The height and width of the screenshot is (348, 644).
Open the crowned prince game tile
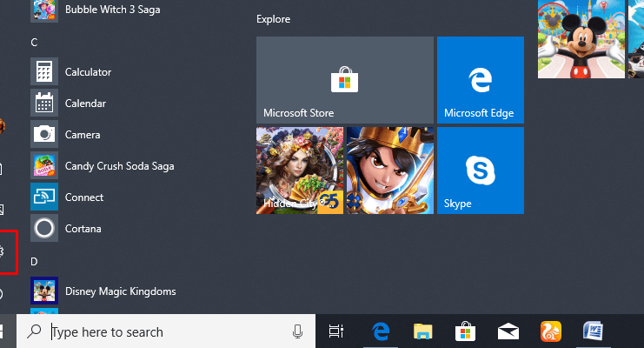pos(389,171)
